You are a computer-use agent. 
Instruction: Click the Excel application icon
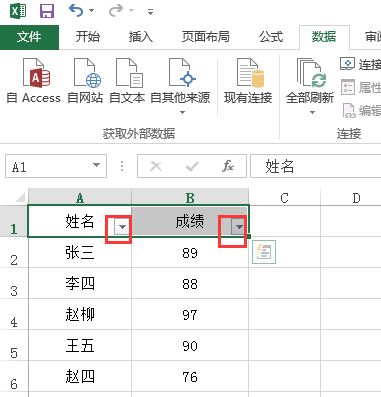coord(18,11)
